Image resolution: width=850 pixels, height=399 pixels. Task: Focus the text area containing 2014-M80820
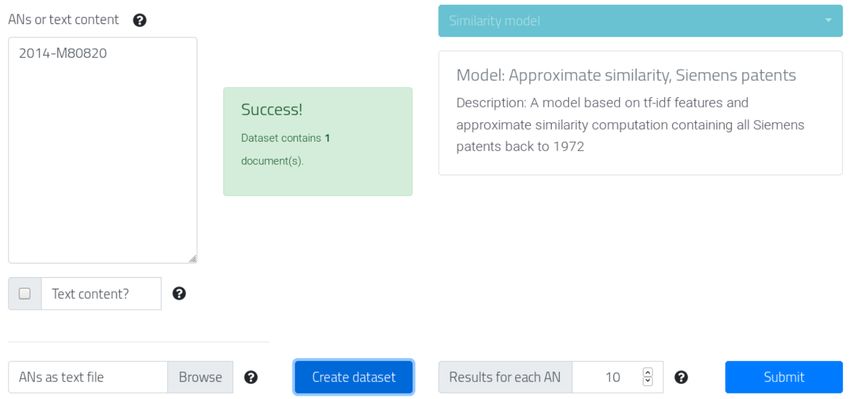102,150
